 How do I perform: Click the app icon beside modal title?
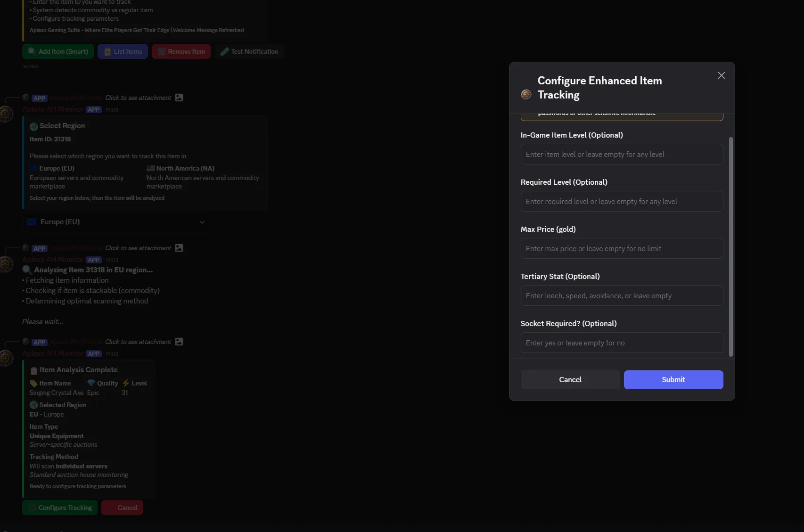point(526,95)
